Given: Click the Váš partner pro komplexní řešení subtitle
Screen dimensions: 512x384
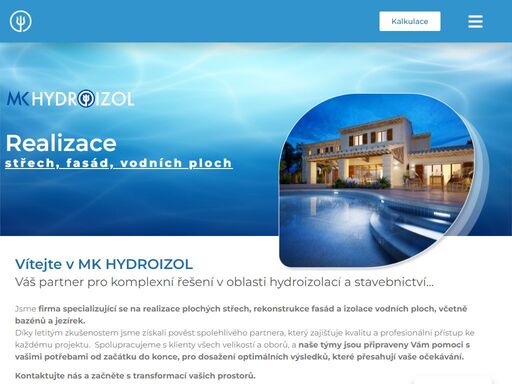Looking at the screenshot, I should (224, 282).
